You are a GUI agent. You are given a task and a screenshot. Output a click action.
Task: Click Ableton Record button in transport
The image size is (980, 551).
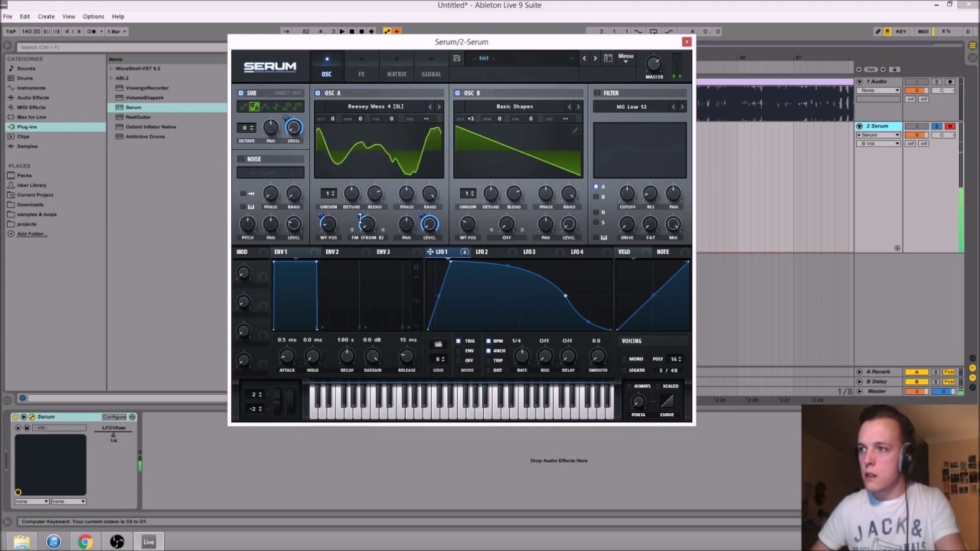(x=362, y=31)
